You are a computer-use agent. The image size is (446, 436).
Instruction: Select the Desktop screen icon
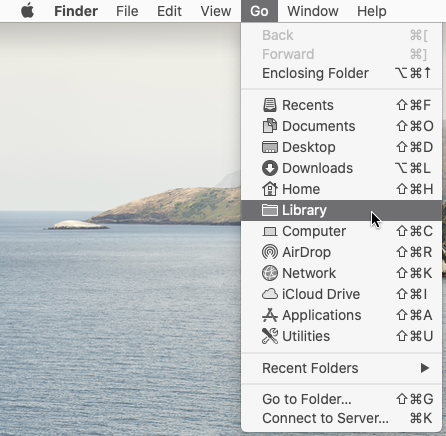click(270, 147)
